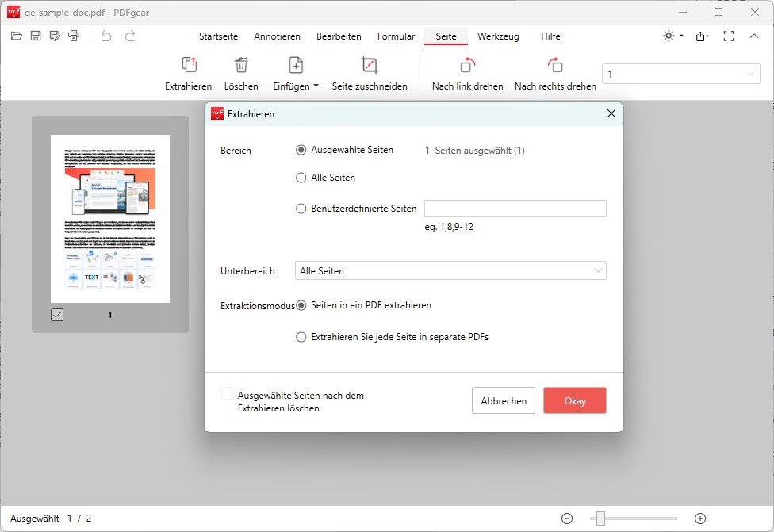Select the Alle Seiten radio button
This screenshot has width=774, height=532.
point(301,178)
